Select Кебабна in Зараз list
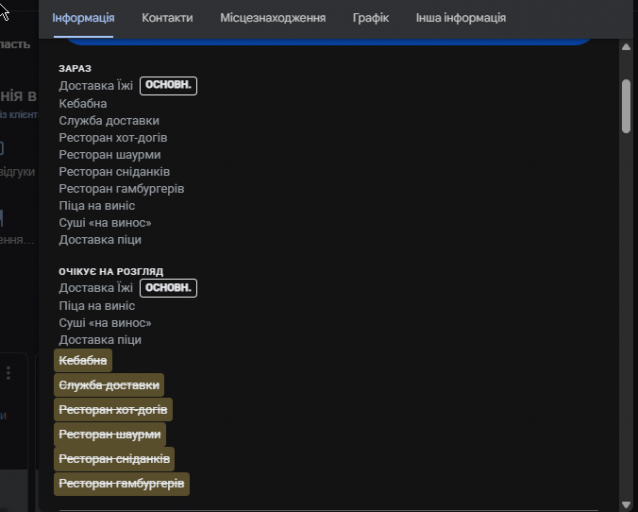This screenshot has height=512, width=638. pos(83,104)
